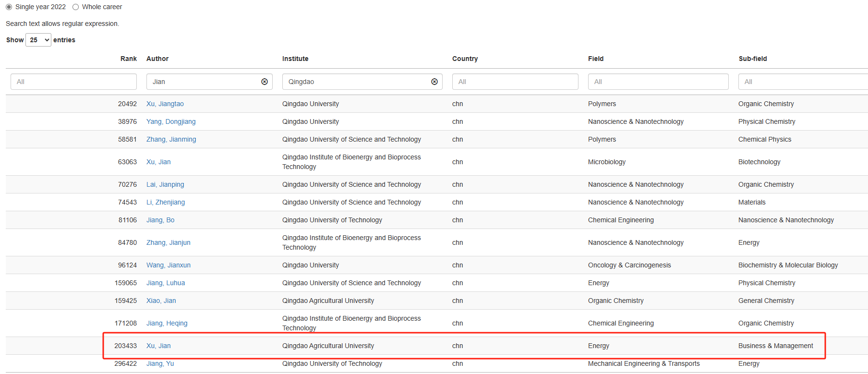Select the 'Whole career' radio button

[x=75, y=7]
